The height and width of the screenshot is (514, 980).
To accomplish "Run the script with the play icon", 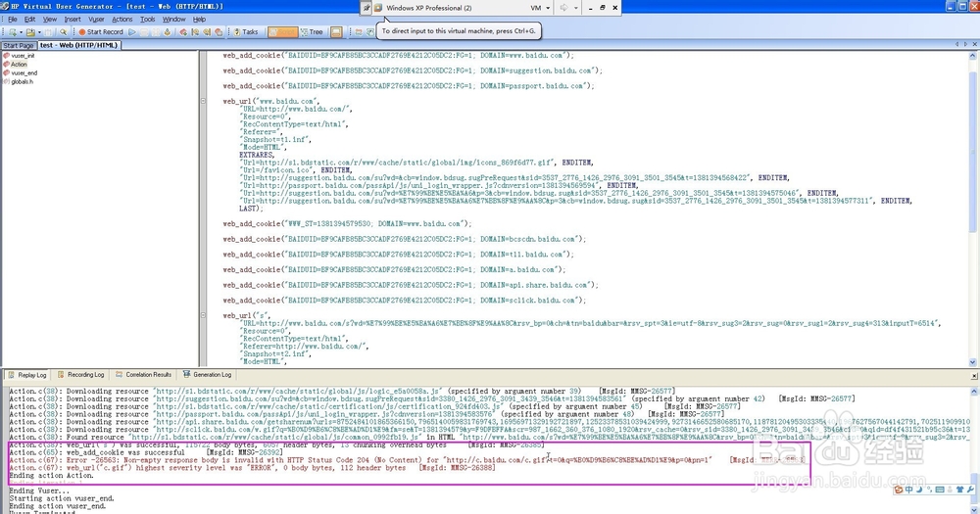I will (x=132, y=32).
